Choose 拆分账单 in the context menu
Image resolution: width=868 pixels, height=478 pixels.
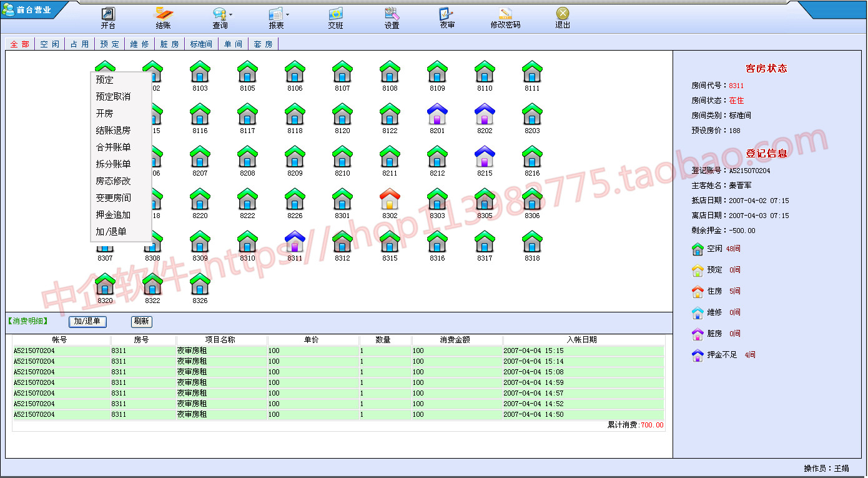(x=121, y=164)
